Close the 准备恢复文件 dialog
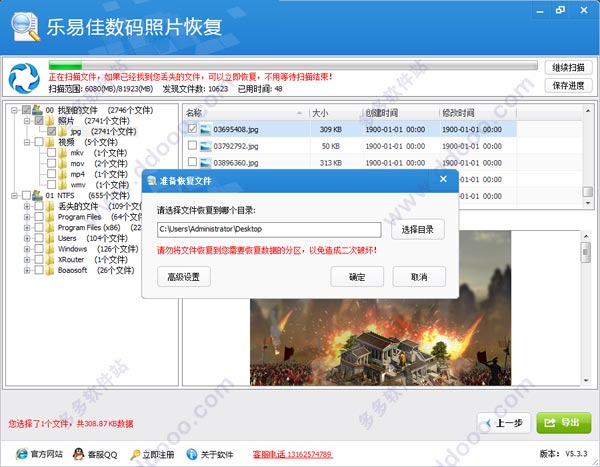Image resolution: width=600 pixels, height=467 pixels. 443,179
